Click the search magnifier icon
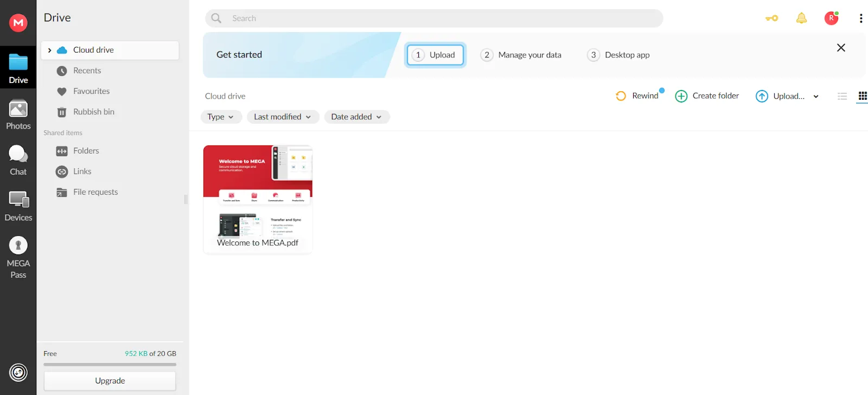 (x=216, y=18)
